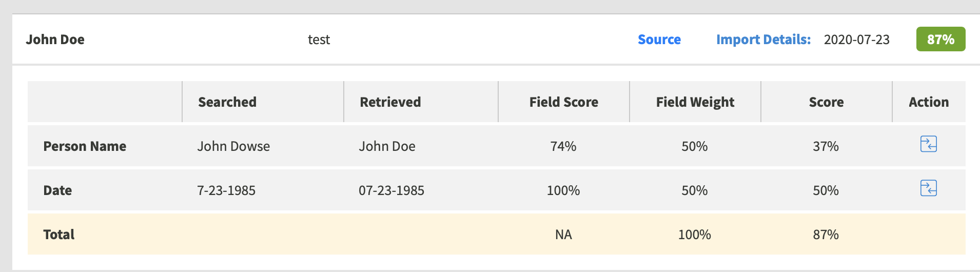Screen dimensions: 980x272
Task: Click the retrieved date 07-23-1985
Action: point(391,190)
